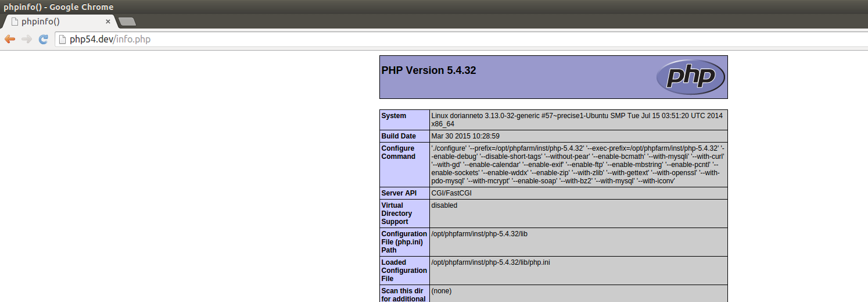Click the PHP Version 5.4.32 heading
The image size is (868, 302).
[x=429, y=70]
